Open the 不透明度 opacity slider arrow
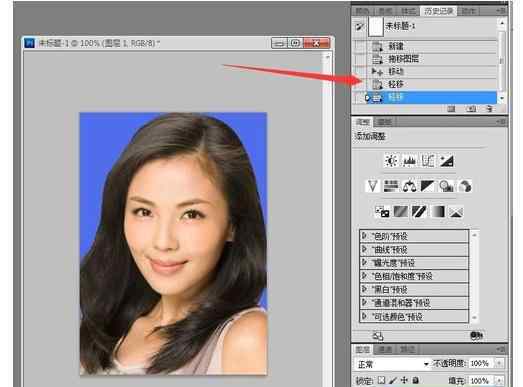This screenshot has width=523, height=387. [x=499, y=363]
